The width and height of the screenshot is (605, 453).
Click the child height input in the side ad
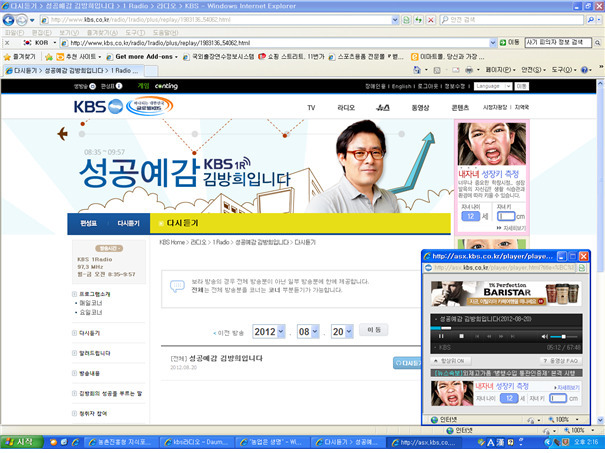[506, 216]
